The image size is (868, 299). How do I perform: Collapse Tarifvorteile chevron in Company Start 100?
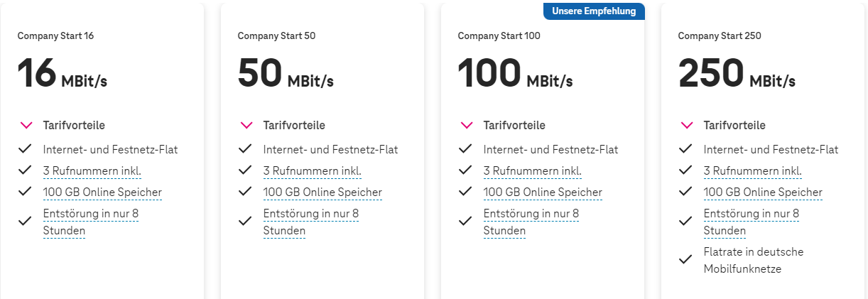point(467,126)
